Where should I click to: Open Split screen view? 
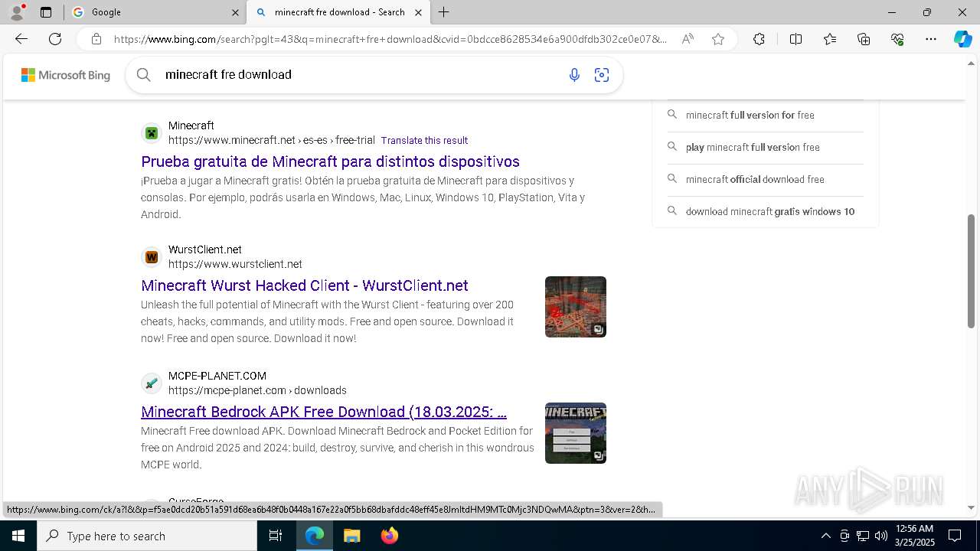coord(795,39)
